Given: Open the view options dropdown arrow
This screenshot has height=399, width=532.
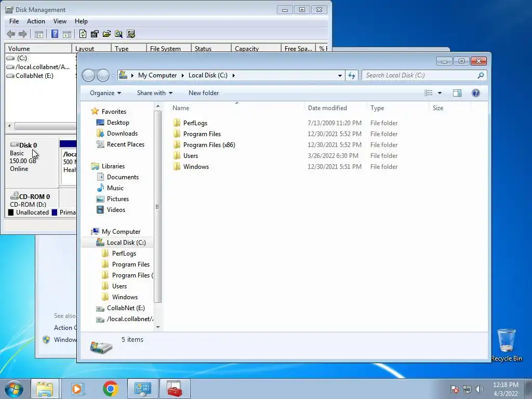Looking at the screenshot, I should point(440,93).
